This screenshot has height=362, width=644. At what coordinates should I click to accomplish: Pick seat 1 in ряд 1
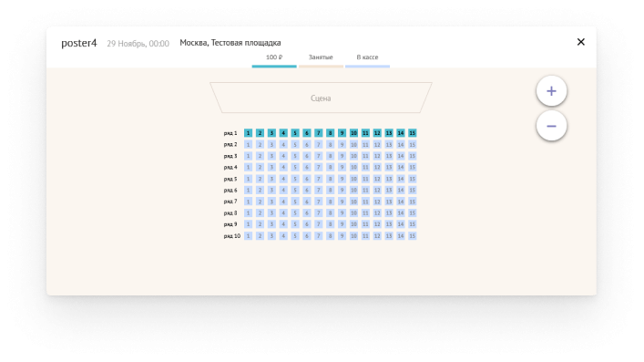pyautogui.click(x=248, y=133)
